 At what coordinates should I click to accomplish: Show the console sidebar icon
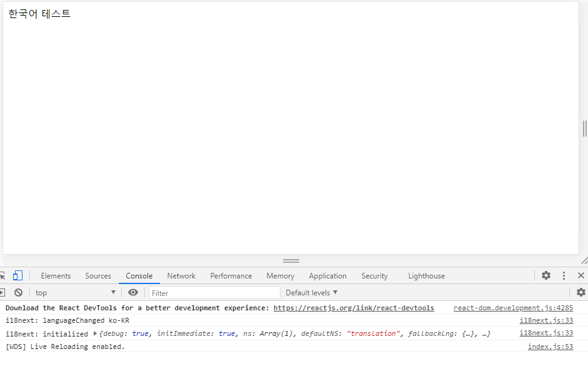(x=2, y=293)
